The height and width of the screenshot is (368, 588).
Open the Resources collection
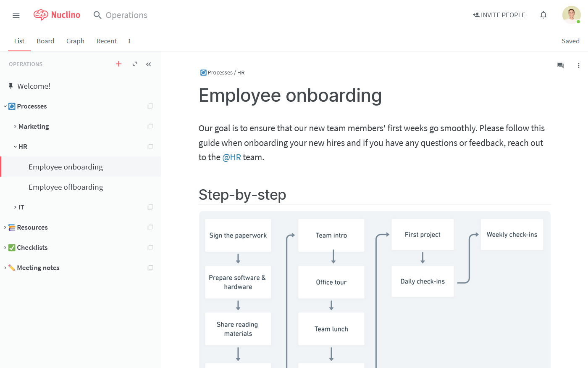coord(32,228)
